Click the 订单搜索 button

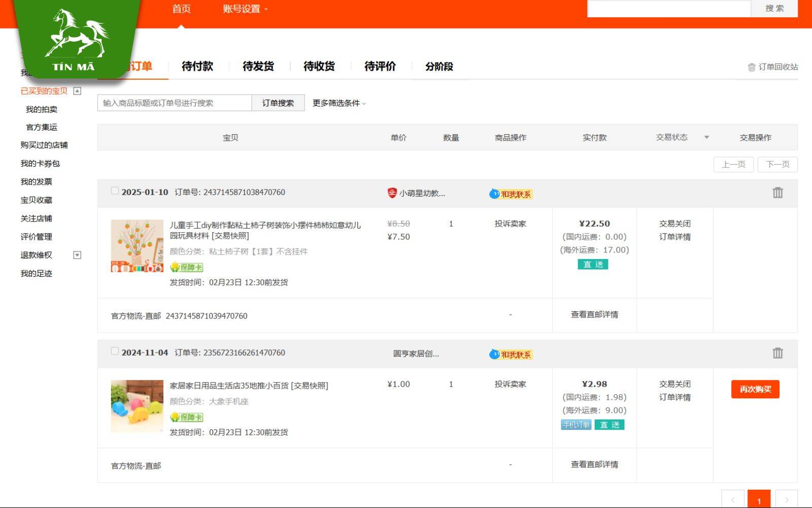tap(278, 103)
